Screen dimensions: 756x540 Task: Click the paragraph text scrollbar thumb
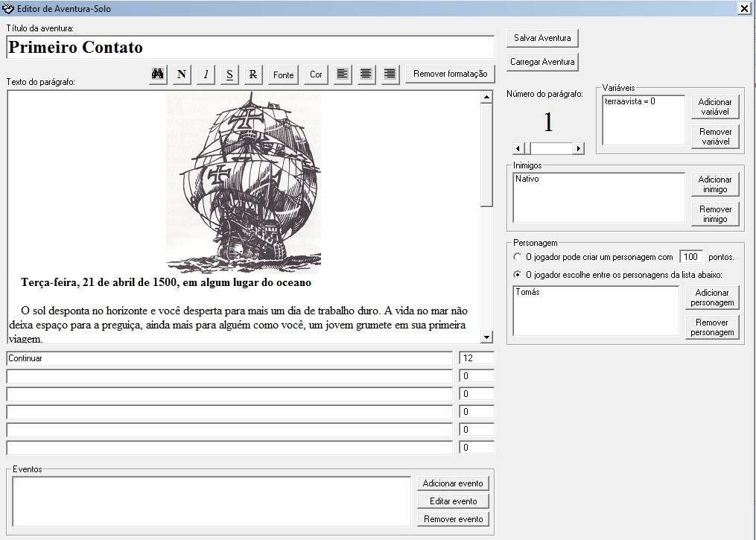coord(486,154)
